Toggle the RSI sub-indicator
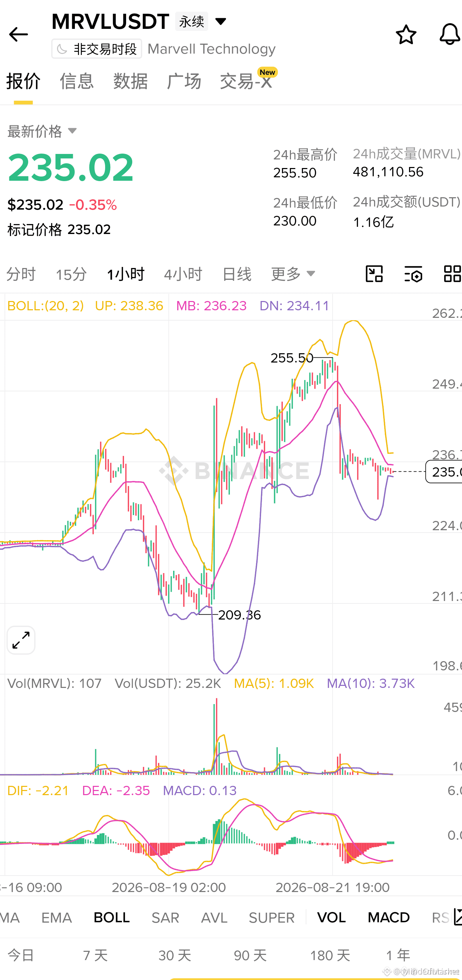This screenshot has height=980, width=462. point(441,917)
